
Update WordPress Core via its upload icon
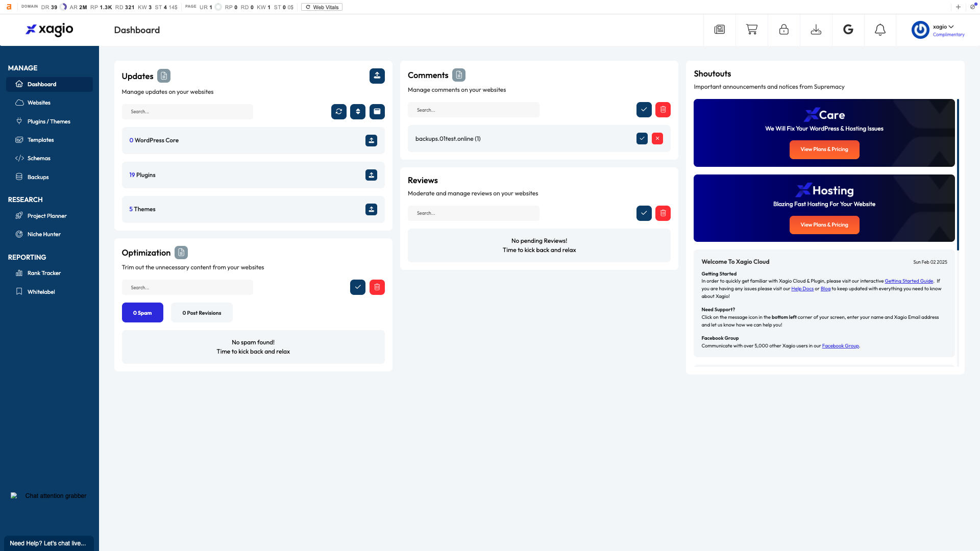click(x=371, y=140)
